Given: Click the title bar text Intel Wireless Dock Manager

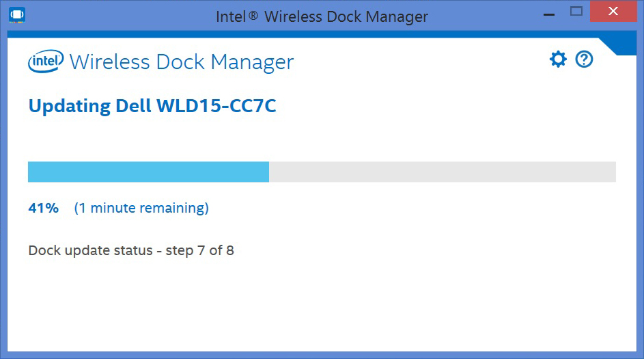Looking at the screenshot, I should click(322, 17).
